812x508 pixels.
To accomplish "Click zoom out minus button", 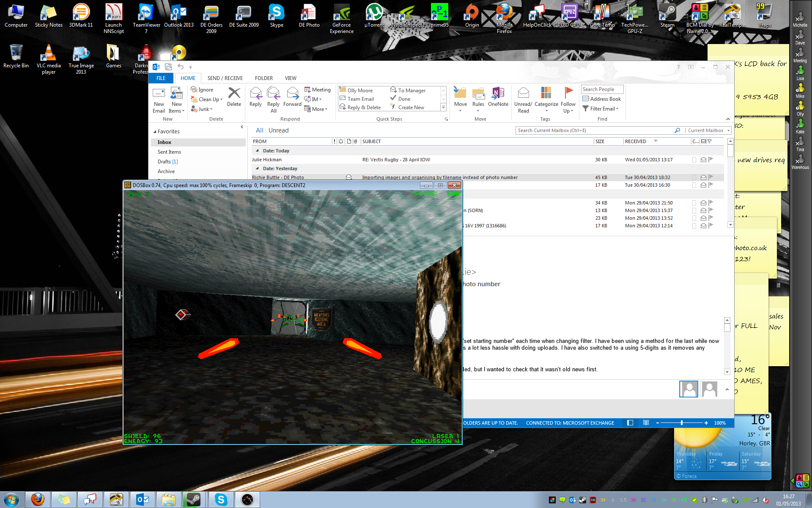I will click(x=657, y=423).
